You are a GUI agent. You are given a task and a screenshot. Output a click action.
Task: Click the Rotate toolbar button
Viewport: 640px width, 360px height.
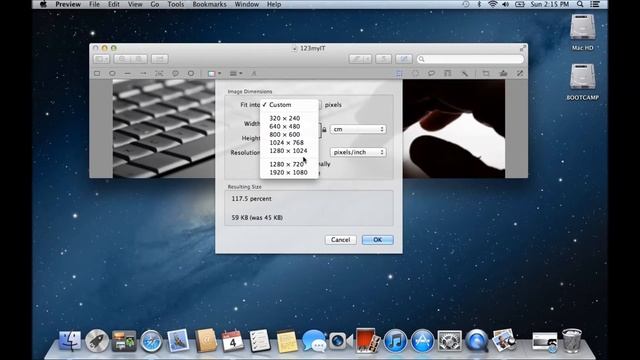click(x=383, y=59)
